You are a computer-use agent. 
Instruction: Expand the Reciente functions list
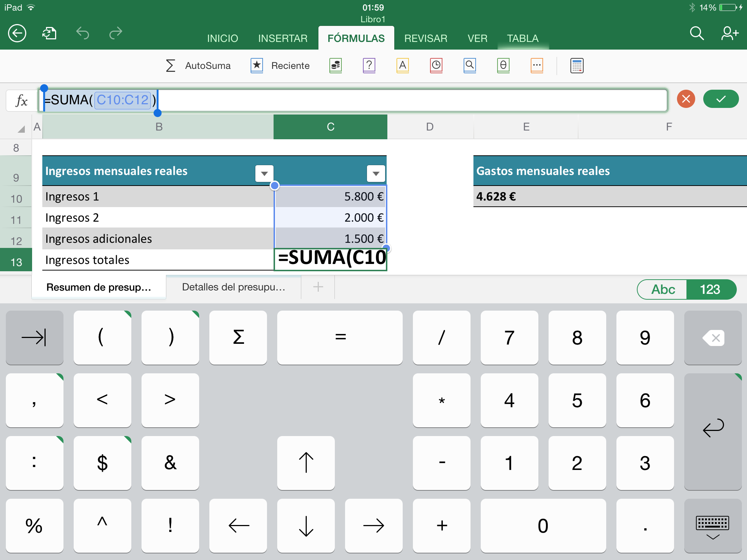click(280, 66)
